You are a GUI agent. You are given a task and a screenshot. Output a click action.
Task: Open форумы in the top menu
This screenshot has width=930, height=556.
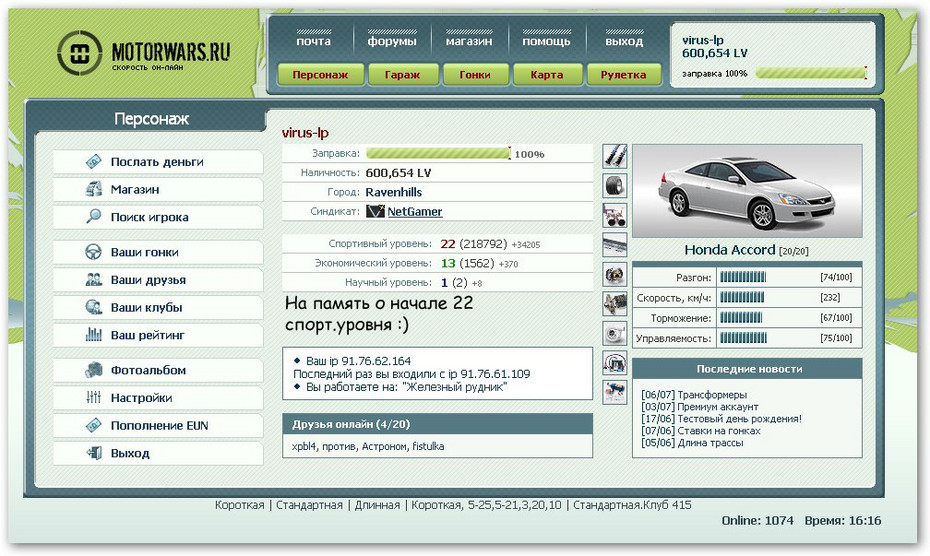click(x=392, y=41)
